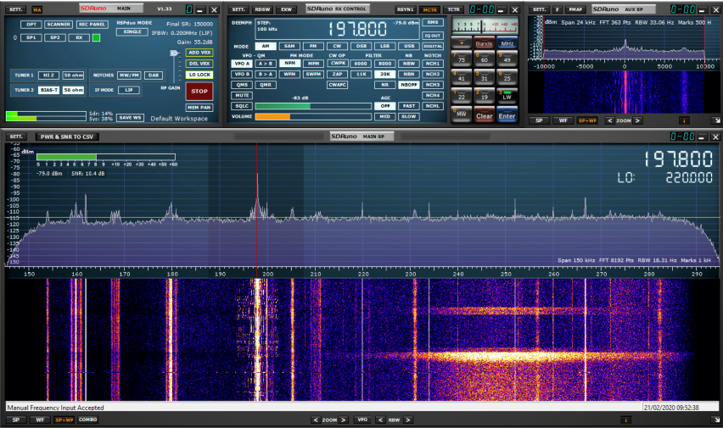Click DEL VRX button

[x=199, y=64]
